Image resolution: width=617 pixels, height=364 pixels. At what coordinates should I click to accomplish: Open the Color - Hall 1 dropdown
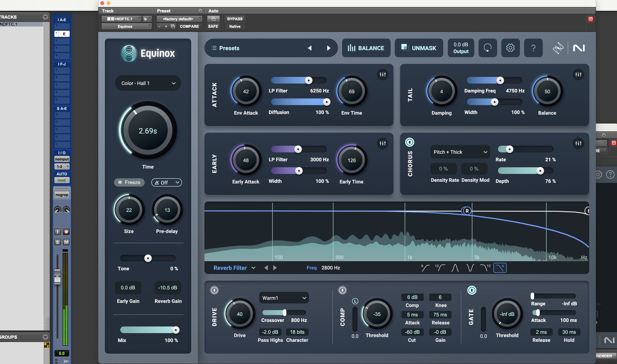tap(148, 83)
